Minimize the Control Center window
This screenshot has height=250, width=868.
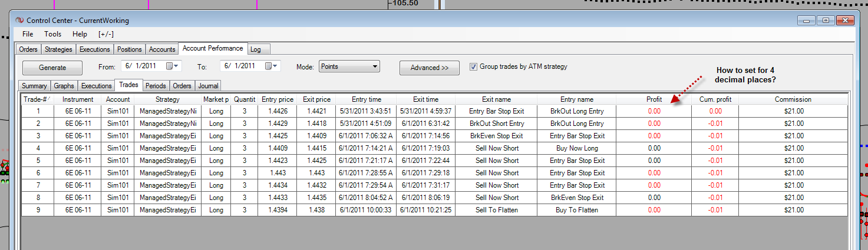[x=807, y=21]
